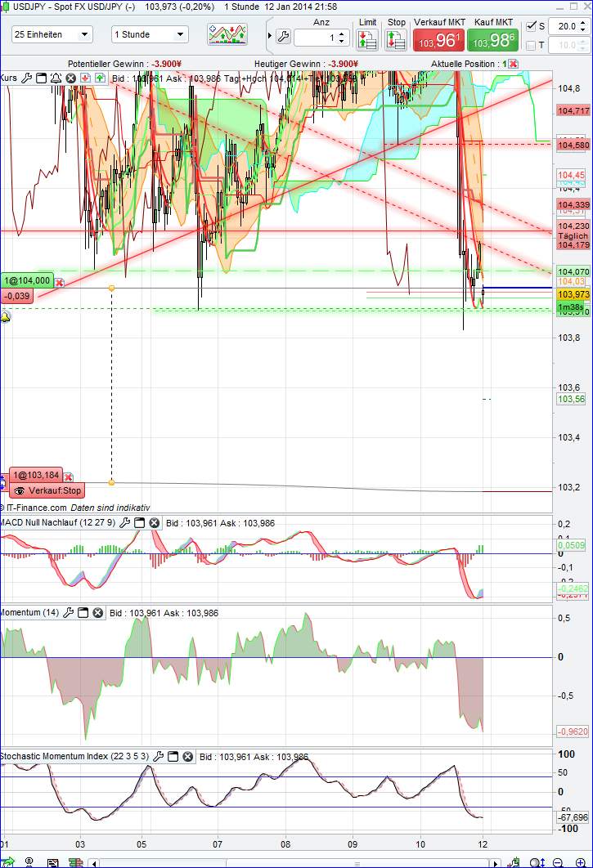Maximize the Kurs price panel
Screen dimensions: 593x868
click(41, 78)
